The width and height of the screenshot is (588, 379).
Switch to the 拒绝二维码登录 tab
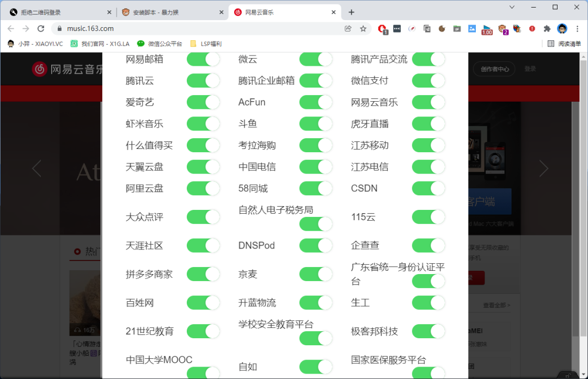point(60,13)
